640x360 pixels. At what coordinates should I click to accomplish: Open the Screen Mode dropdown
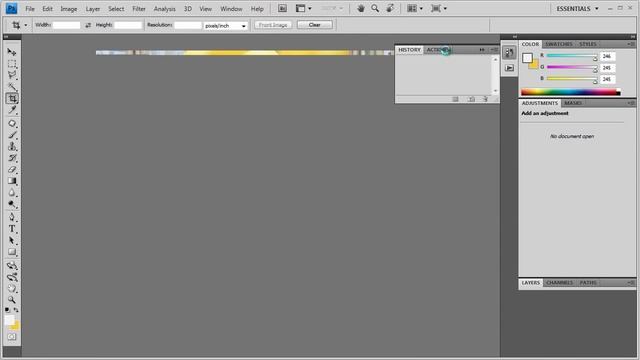coord(439,9)
